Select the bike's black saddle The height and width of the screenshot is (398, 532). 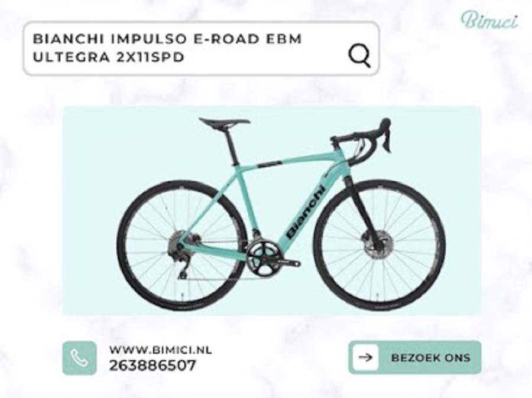[x=224, y=123]
